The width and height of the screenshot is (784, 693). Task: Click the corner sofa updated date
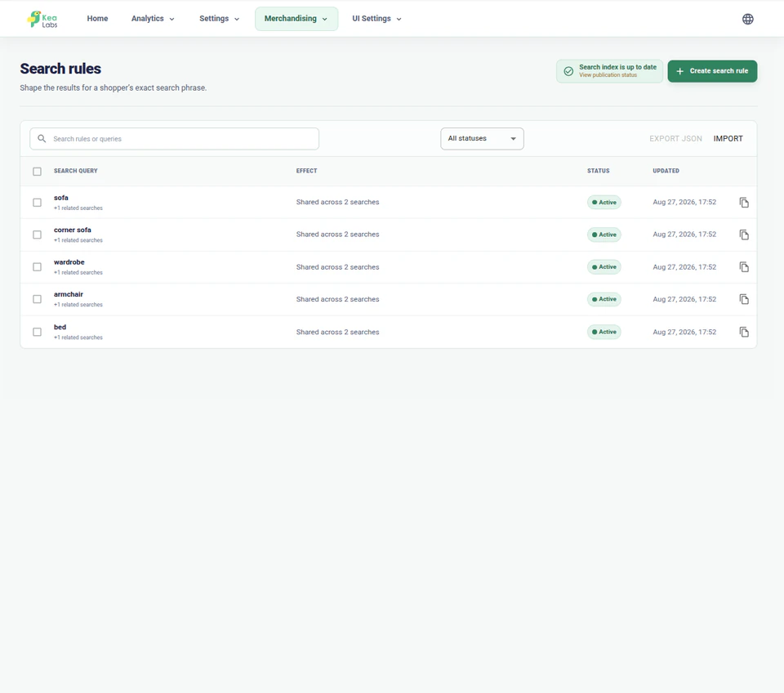pos(684,235)
